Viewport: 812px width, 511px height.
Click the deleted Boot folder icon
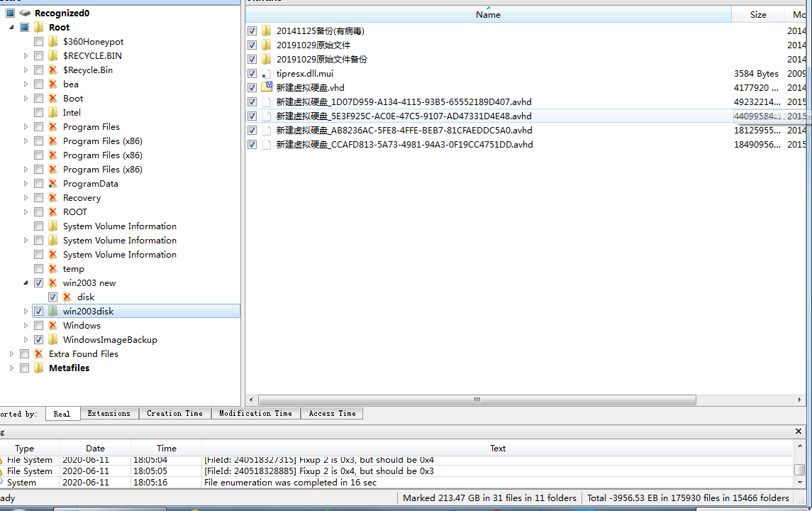pos(52,98)
